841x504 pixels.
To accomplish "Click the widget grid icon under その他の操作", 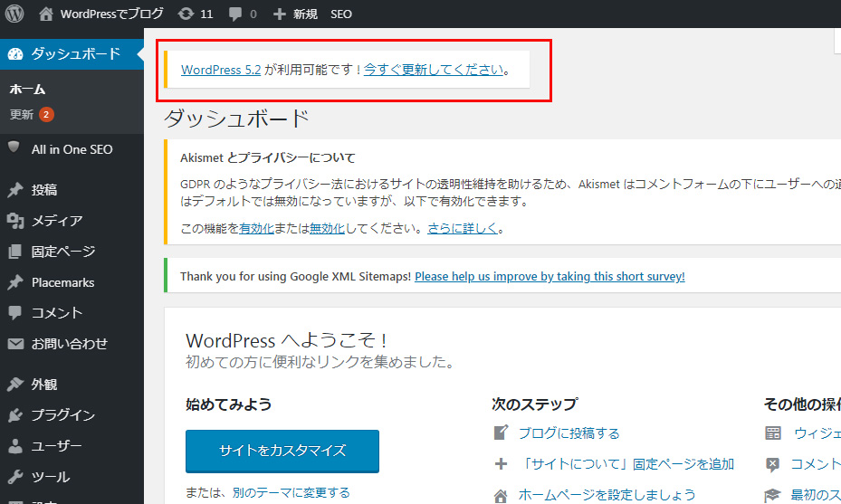I will point(773,433).
